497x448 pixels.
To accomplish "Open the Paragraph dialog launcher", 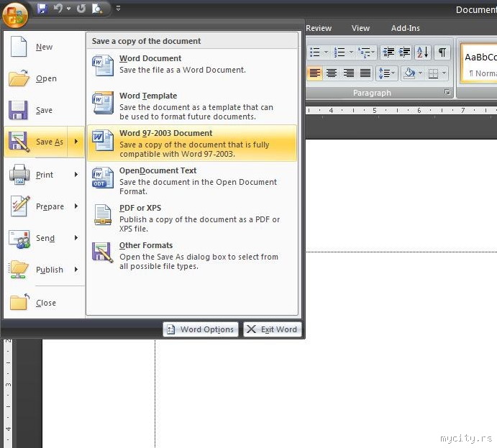I will click(447, 93).
